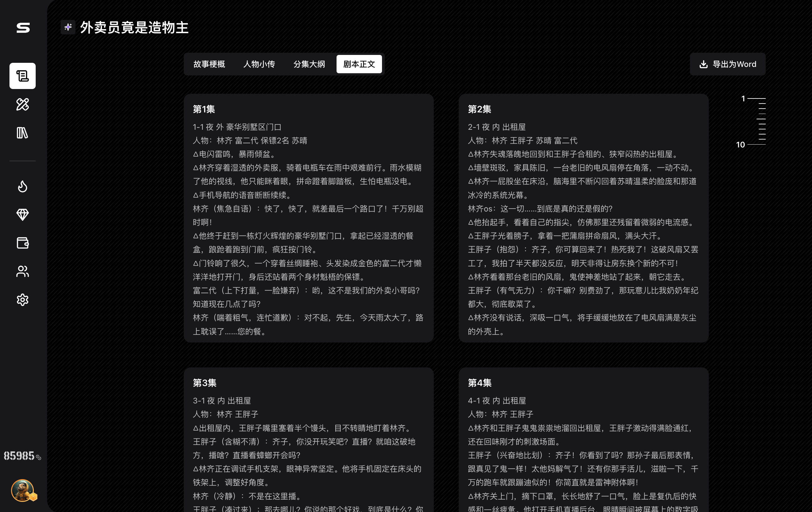This screenshot has width=812, height=512.
Task: Click the sparkle icon beside the title
Action: pyautogui.click(x=68, y=27)
